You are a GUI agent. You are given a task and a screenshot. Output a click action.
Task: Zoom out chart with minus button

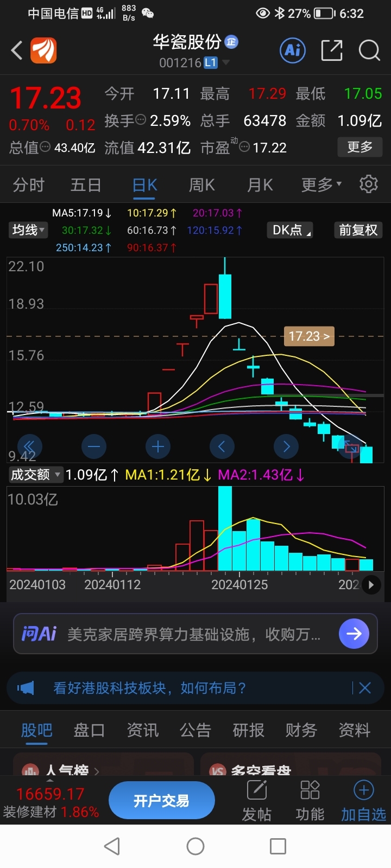tap(94, 446)
